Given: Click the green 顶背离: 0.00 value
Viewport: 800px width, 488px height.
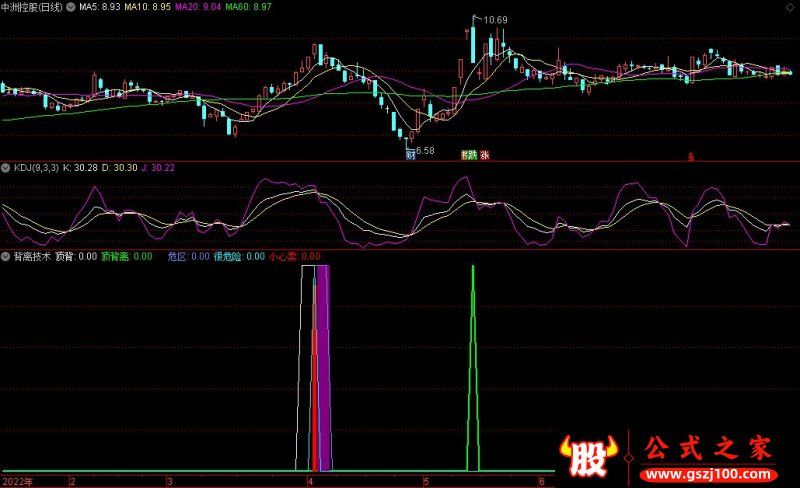Looking at the screenshot, I should (x=127, y=256).
